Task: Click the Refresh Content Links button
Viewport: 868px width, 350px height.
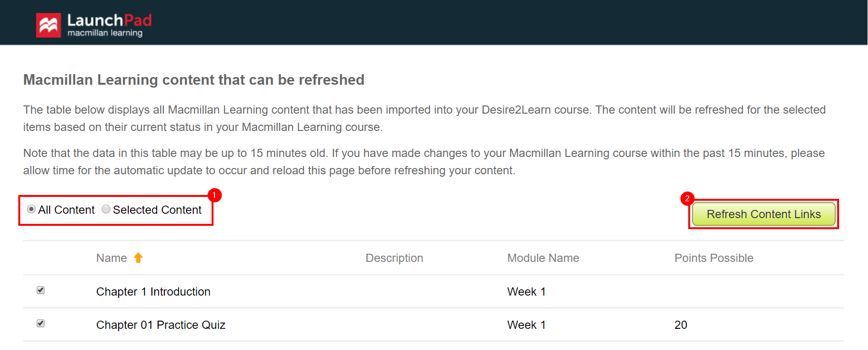Action: [x=764, y=214]
